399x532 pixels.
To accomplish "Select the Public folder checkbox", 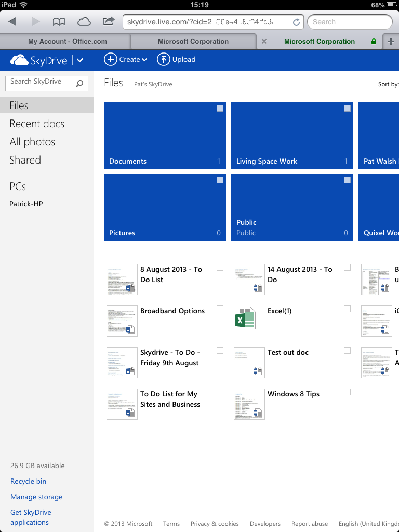I will click(x=347, y=180).
